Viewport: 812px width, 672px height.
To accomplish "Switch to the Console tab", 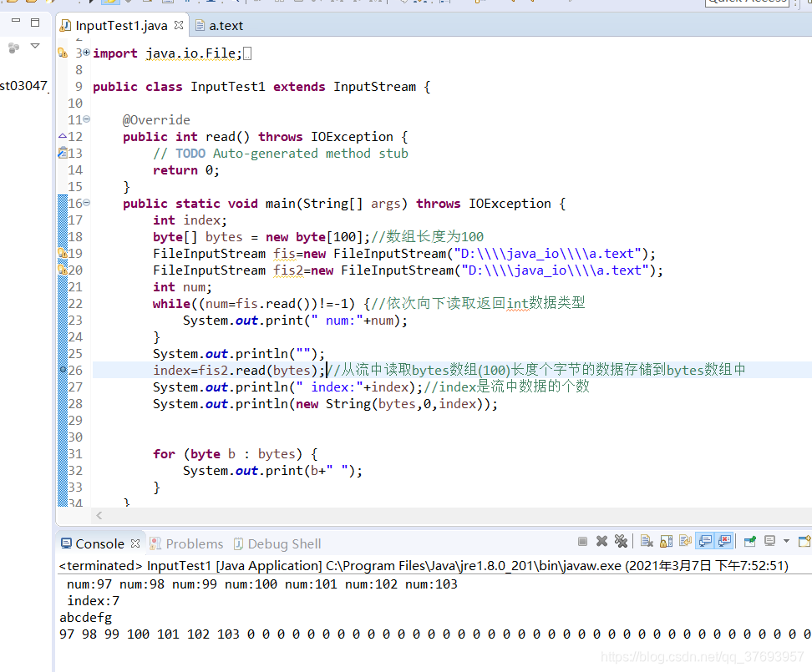I will (x=100, y=543).
